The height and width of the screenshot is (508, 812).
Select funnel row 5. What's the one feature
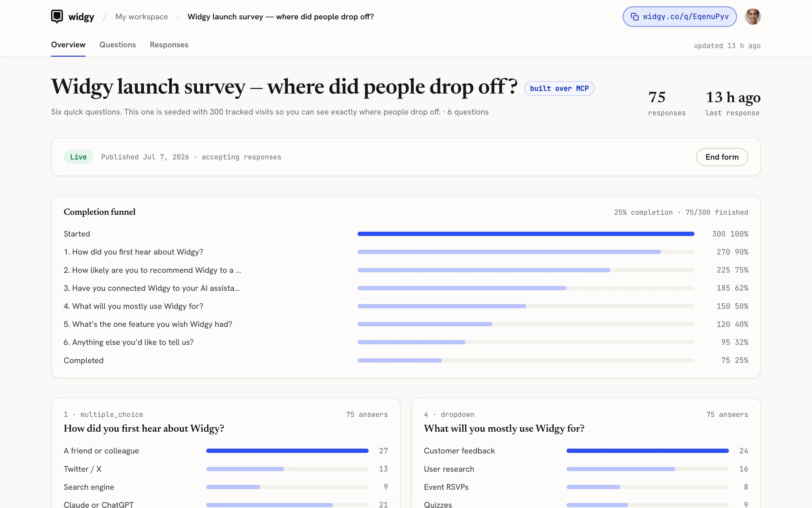point(406,324)
